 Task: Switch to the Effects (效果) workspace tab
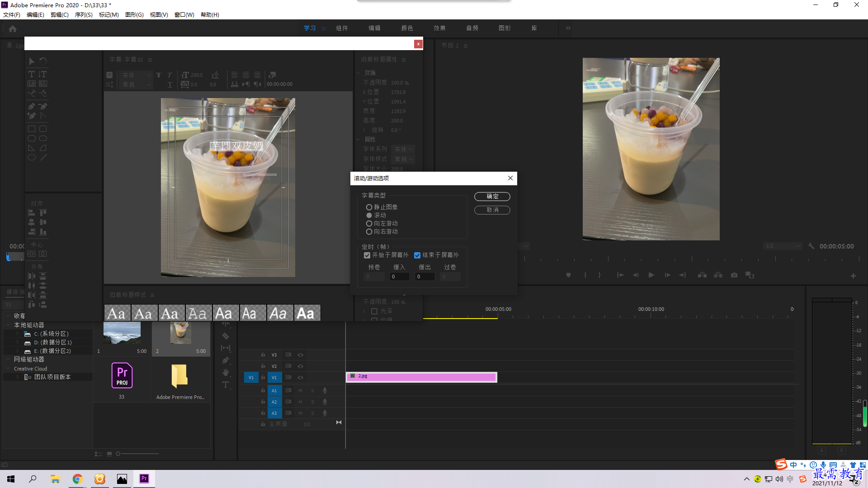click(x=439, y=28)
